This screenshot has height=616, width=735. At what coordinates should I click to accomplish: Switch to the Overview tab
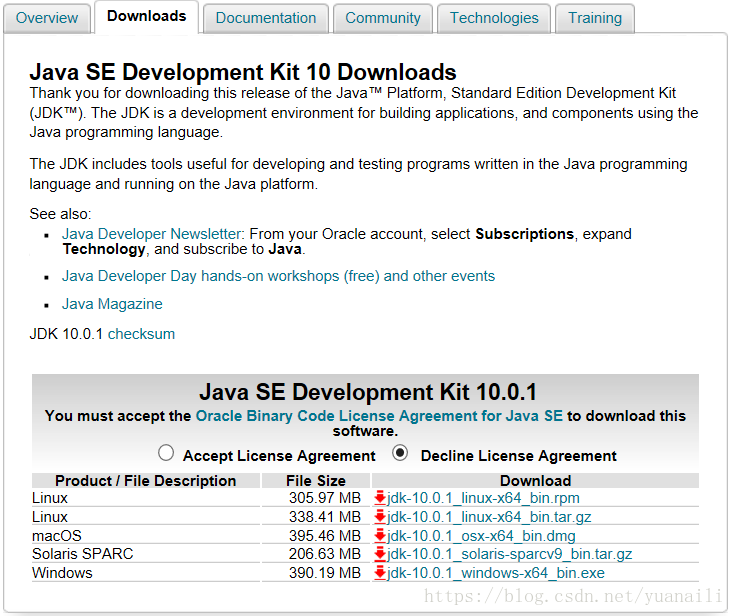[47, 18]
